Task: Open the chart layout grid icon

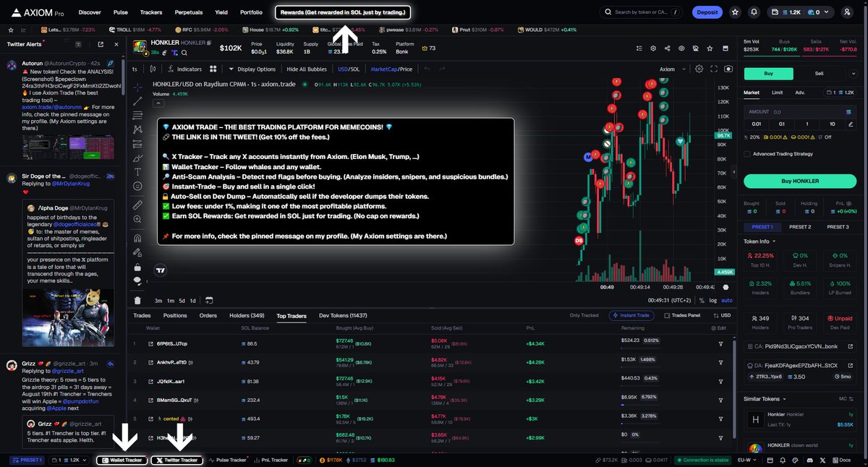Action: [213, 69]
